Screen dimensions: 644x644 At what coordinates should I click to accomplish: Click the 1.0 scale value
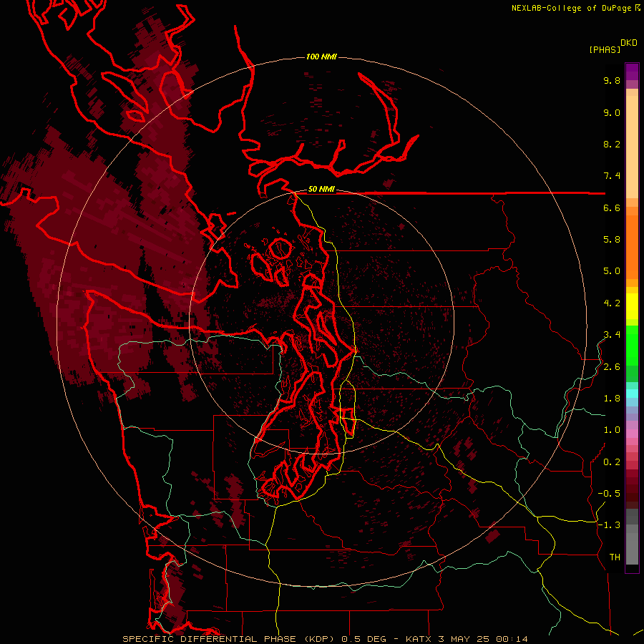pyautogui.click(x=612, y=430)
